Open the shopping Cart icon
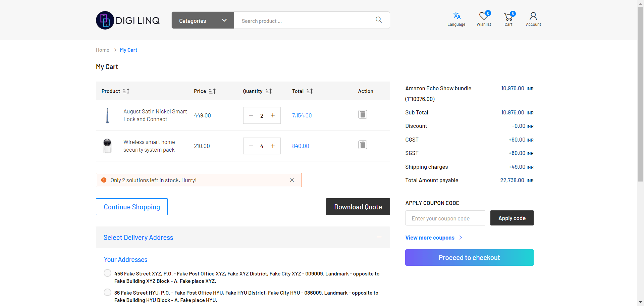The height and width of the screenshot is (306, 644). tap(508, 16)
